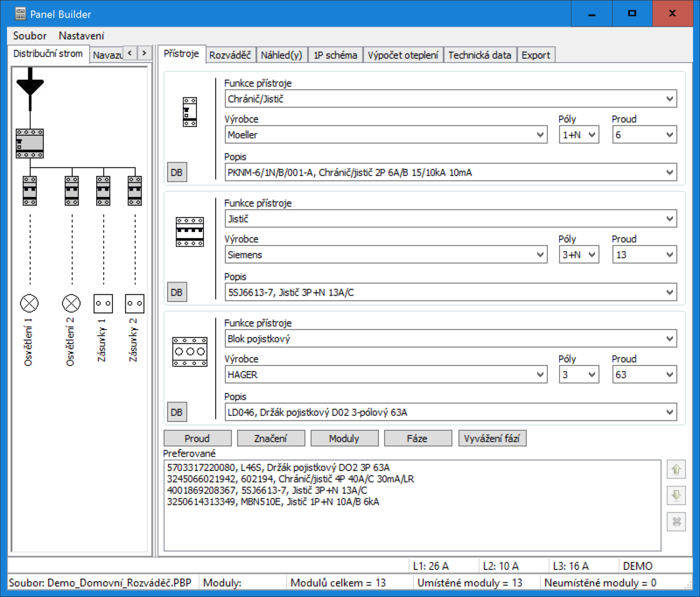This screenshot has width=700, height=597.
Task: Open Popis dropdown with 5SJ6613-7
Action: [451, 293]
